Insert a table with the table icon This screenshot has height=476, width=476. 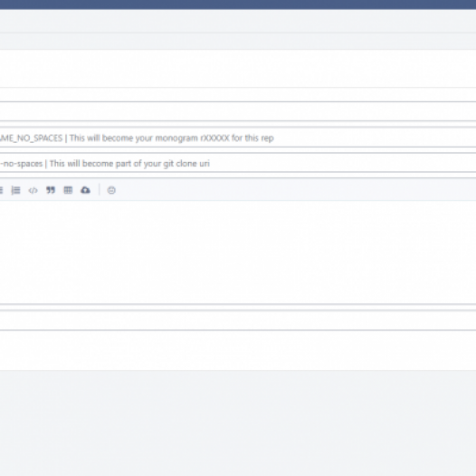[68, 190]
